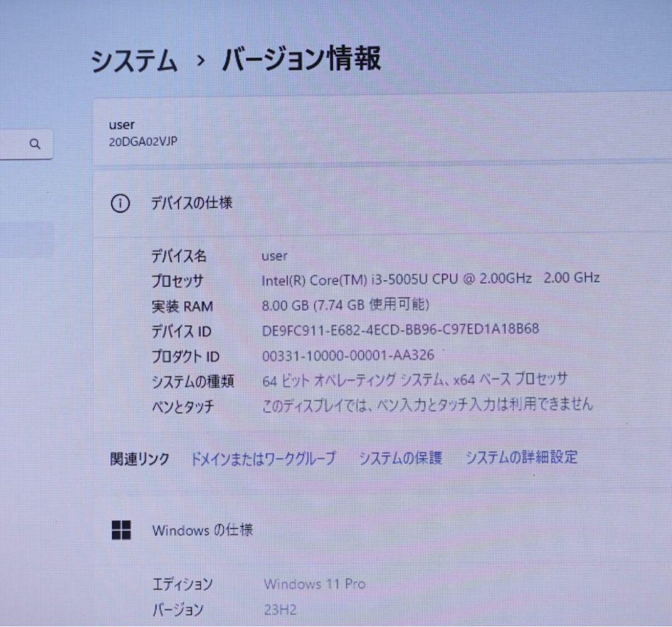Select processor value Intel(R) Core(TM) i3-5005U
The image size is (672, 627).
431,279
